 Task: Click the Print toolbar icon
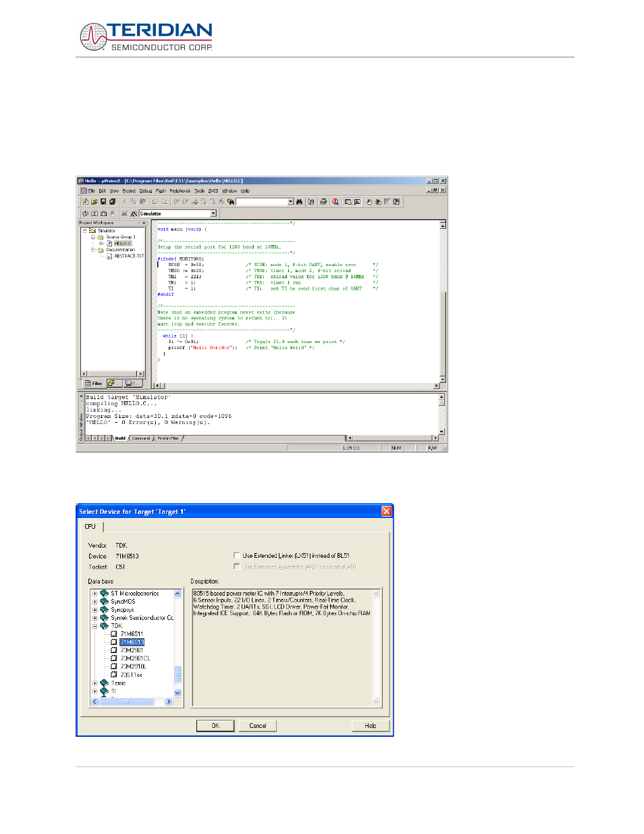pyautogui.click(x=323, y=202)
